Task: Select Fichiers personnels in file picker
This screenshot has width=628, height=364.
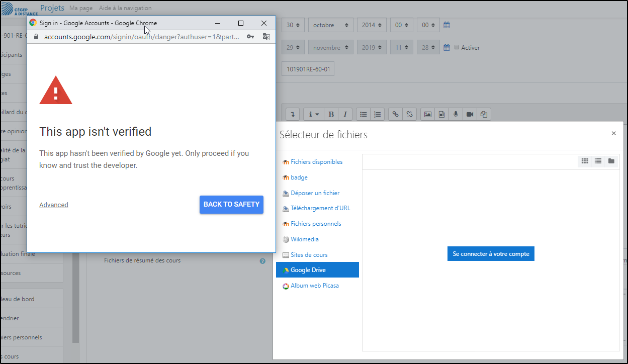Action: pyautogui.click(x=315, y=224)
